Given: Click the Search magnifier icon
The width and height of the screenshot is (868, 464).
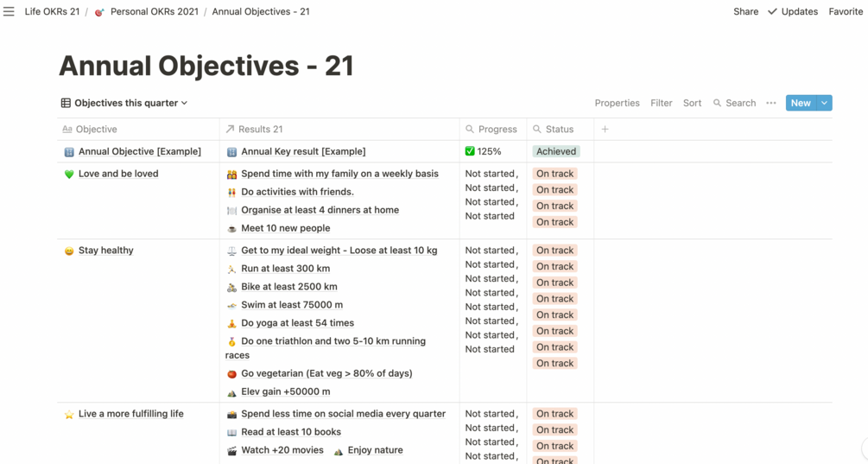Looking at the screenshot, I should [x=717, y=103].
